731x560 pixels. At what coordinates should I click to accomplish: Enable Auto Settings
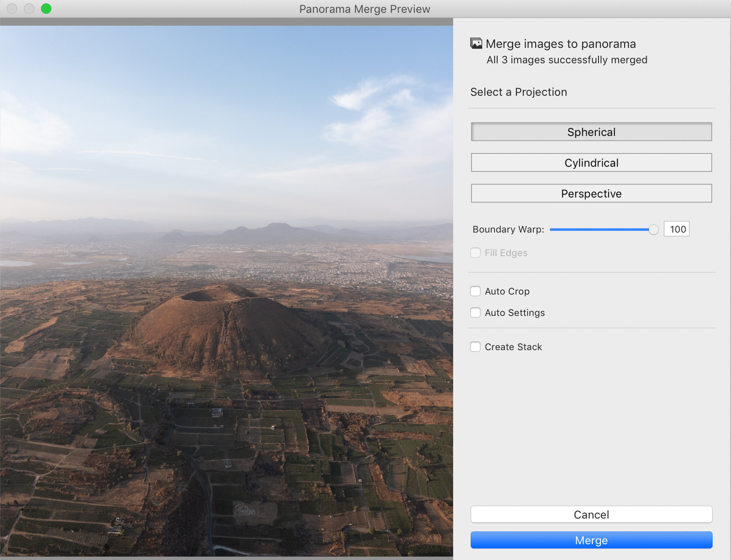click(x=475, y=313)
